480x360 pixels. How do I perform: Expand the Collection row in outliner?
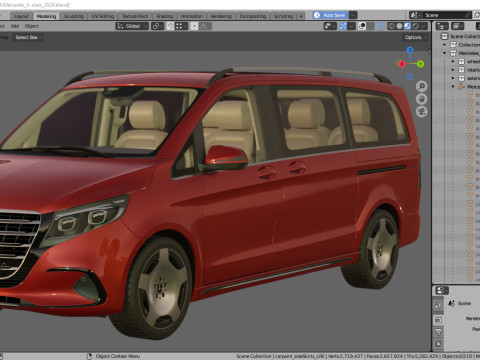(x=445, y=45)
